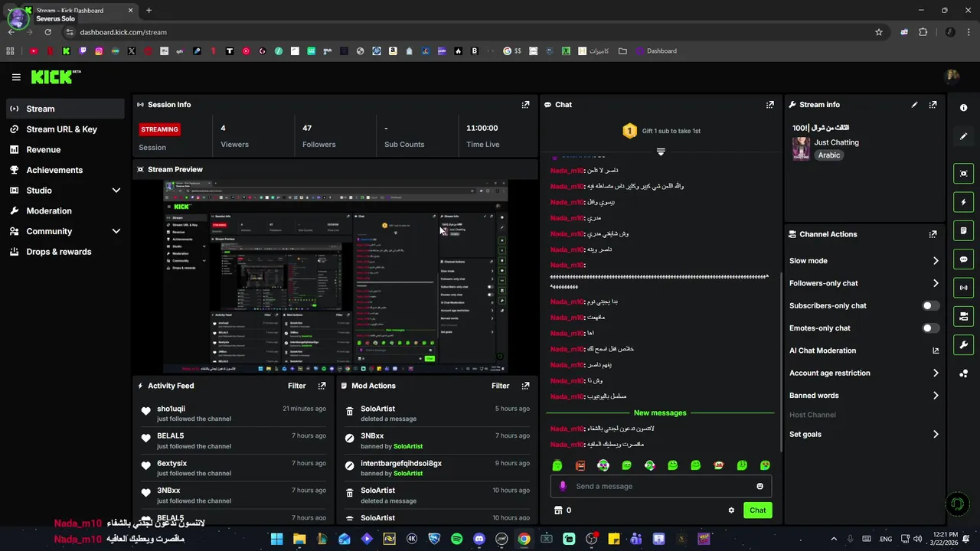Viewport: 980px width, 551px height.
Task: Toggle the channel actions widget in sidebar
Action: click(x=964, y=316)
